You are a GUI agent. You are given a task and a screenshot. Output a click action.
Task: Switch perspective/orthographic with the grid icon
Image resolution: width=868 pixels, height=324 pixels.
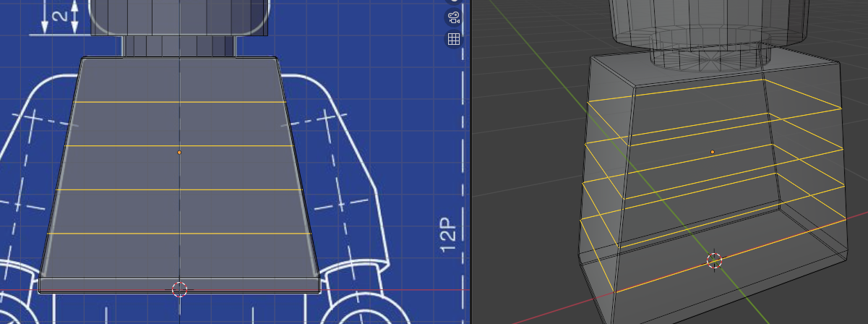tap(454, 39)
